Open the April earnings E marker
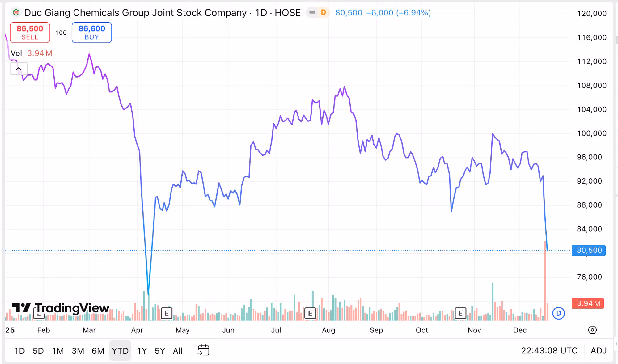Screen dimensions: 618x364 click(x=167, y=313)
